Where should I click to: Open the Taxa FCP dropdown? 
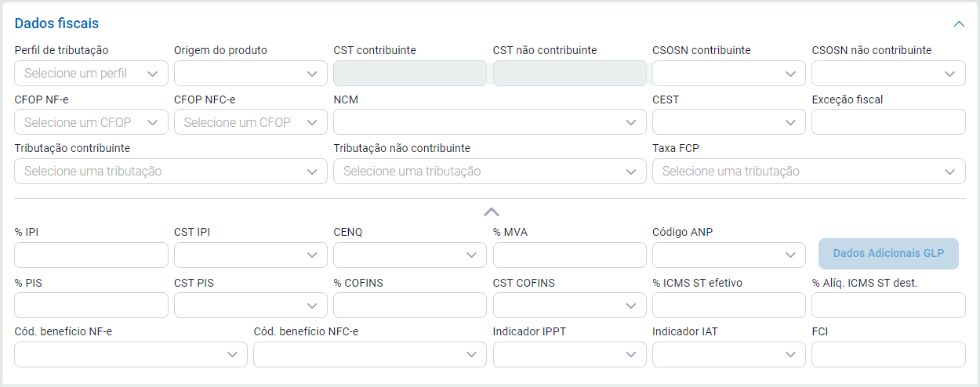tap(808, 171)
